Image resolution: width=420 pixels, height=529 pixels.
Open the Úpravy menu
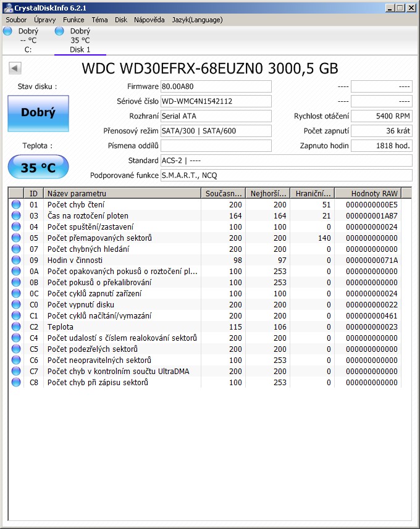click(44, 20)
